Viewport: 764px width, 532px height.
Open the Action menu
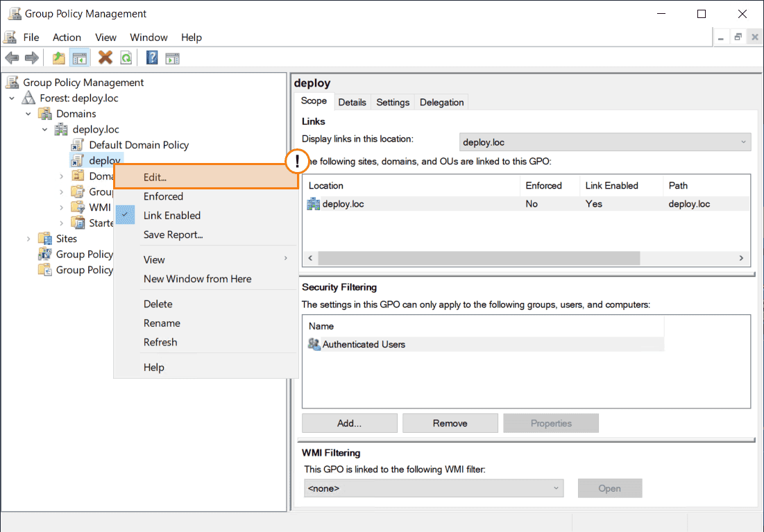[67, 37]
